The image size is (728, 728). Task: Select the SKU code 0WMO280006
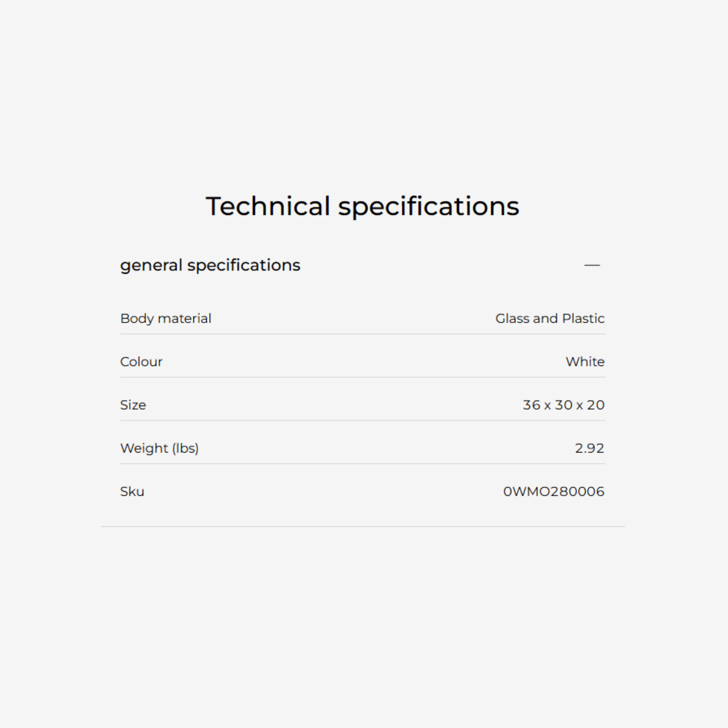(553, 492)
